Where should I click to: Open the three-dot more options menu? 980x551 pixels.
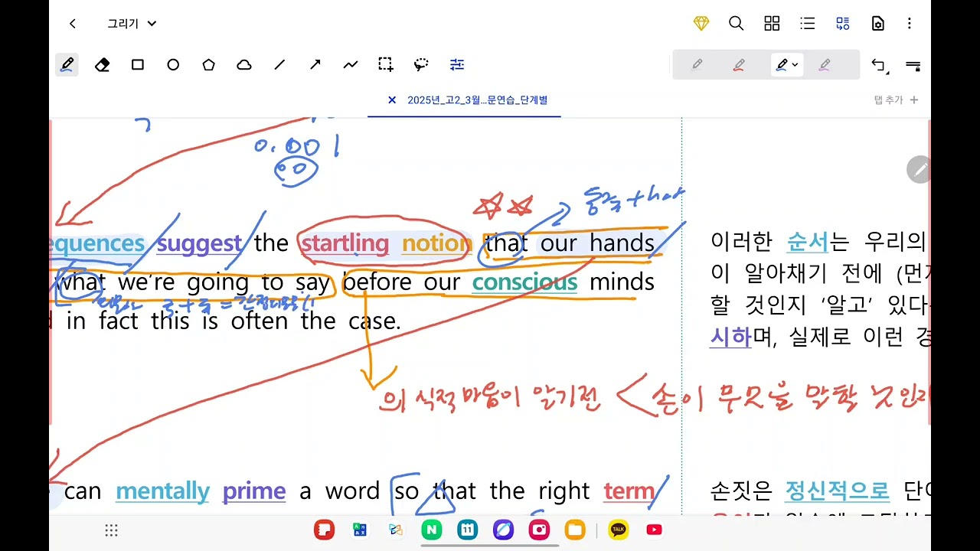click(910, 24)
